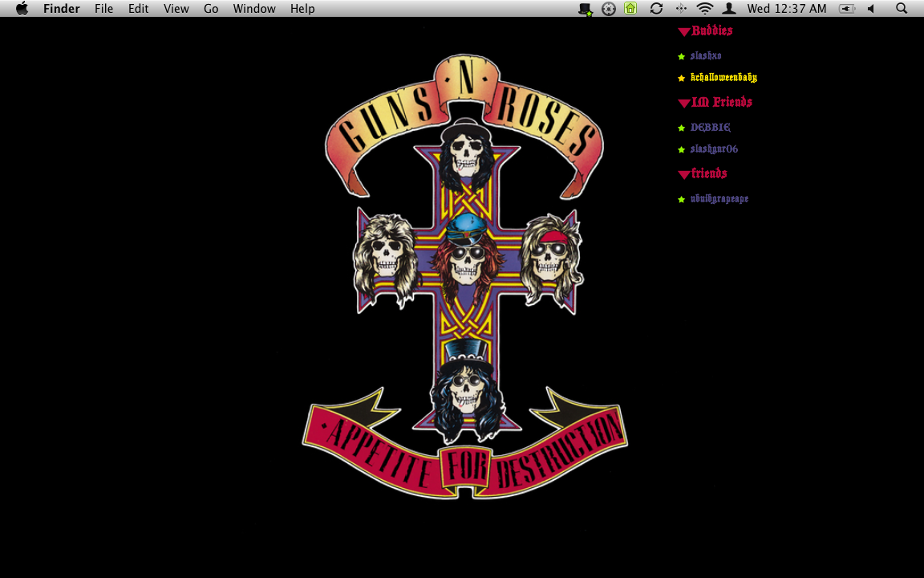Open the File menu
924x578 pixels.
[103, 8]
